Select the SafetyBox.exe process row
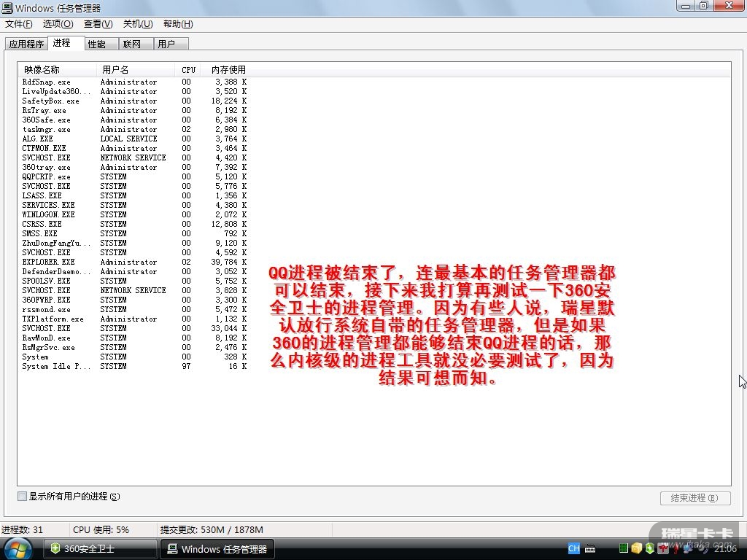 (x=134, y=101)
